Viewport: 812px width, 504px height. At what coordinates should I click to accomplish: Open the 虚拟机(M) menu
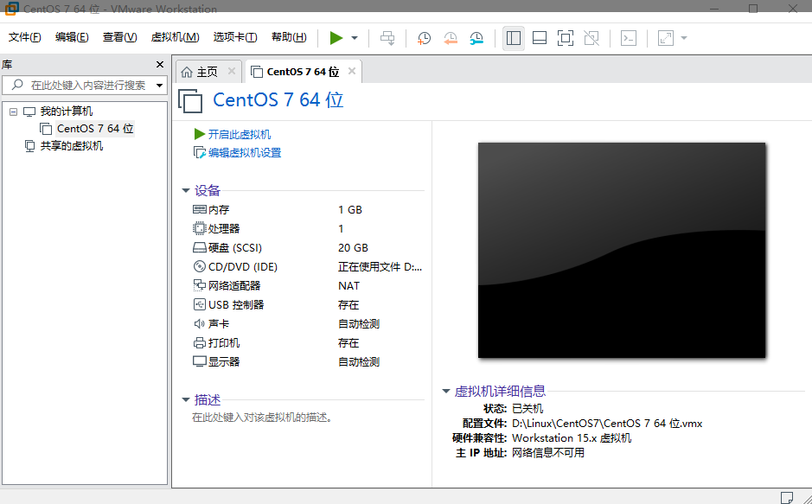175,37
